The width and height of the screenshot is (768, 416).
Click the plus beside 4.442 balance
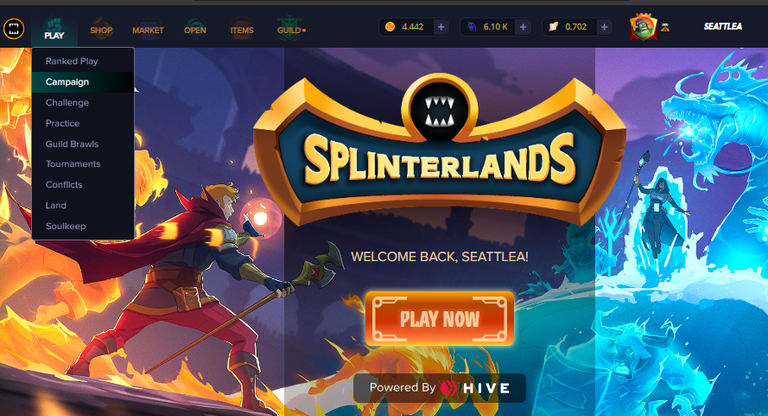(441, 27)
